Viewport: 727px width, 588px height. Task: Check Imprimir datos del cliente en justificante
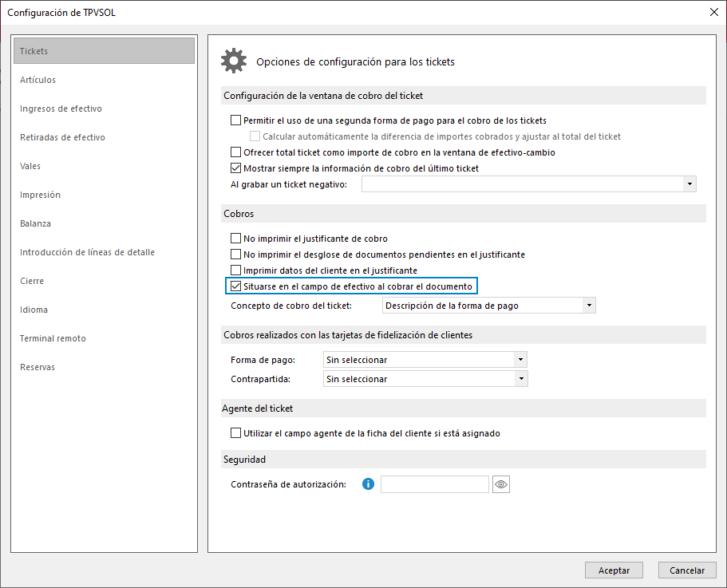[x=235, y=270]
